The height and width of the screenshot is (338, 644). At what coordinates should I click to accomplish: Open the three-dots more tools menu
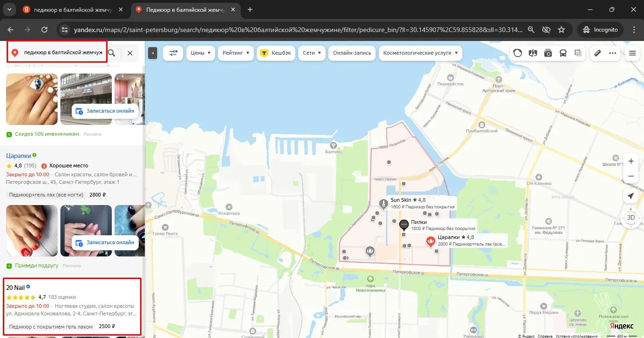pos(613,53)
